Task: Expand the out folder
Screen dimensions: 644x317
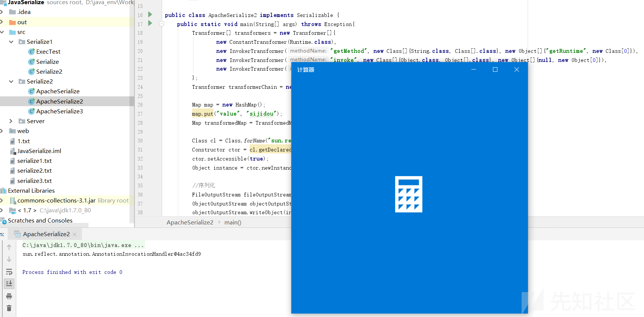Action: coord(2,22)
